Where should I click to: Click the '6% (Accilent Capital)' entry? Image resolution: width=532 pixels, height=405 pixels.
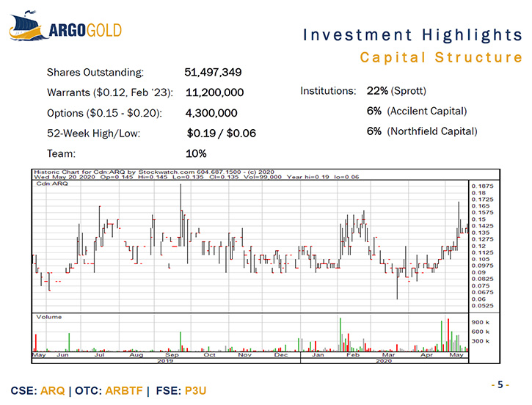[x=417, y=112]
